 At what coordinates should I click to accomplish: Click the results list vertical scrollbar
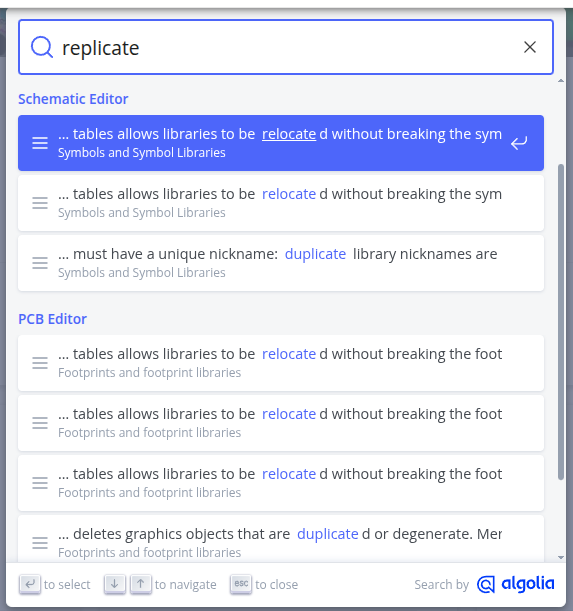[x=561, y=322]
